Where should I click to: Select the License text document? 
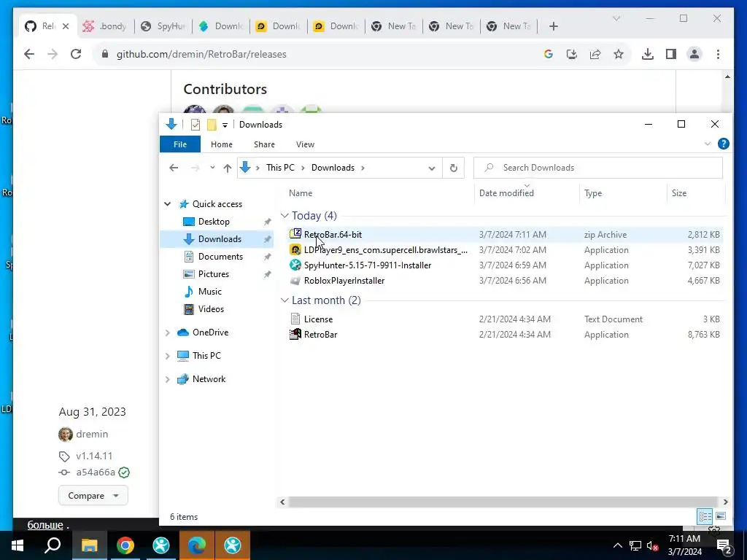(505, 319)
